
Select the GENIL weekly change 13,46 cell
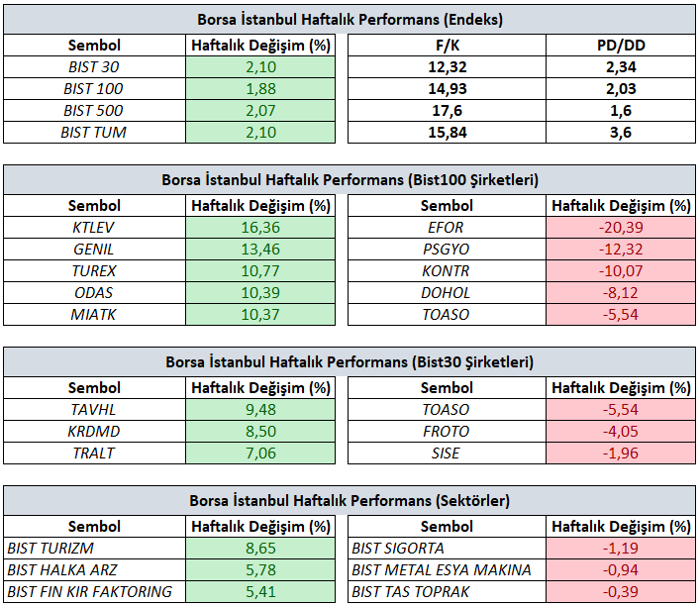click(260, 250)
